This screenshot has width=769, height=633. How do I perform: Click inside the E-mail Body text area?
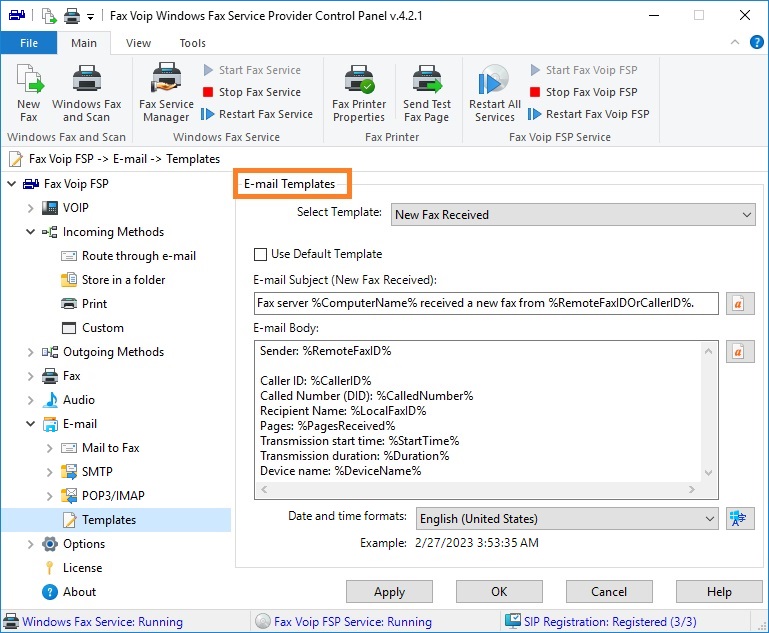point(478,411)
